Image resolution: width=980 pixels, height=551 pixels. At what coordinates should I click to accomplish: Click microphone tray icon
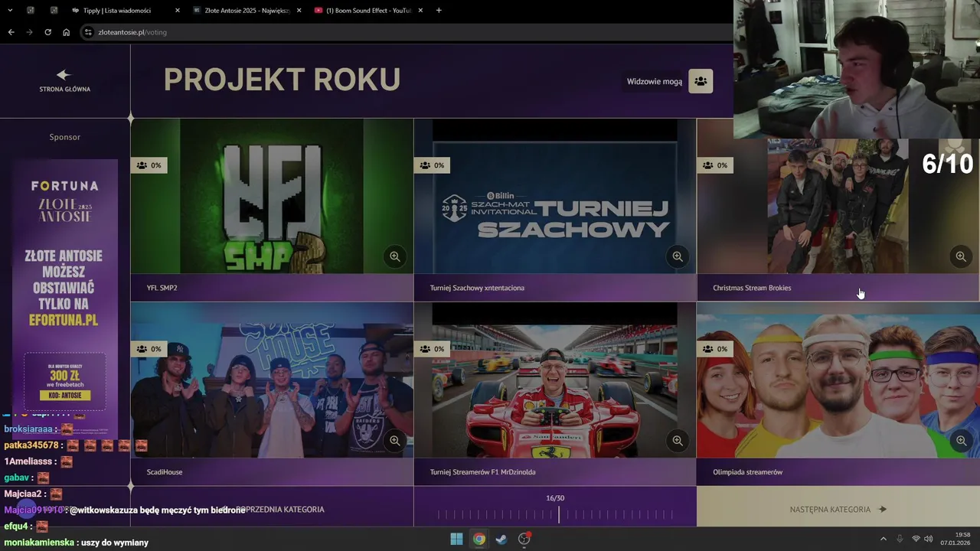click(900, 539)
